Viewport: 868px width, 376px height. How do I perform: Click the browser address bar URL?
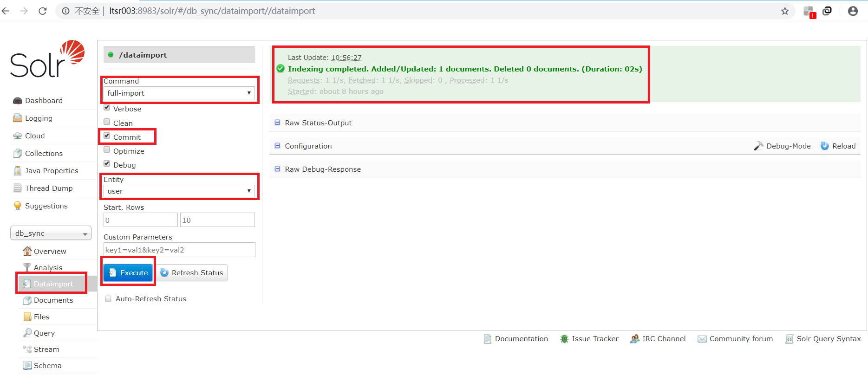coord(212,11)
